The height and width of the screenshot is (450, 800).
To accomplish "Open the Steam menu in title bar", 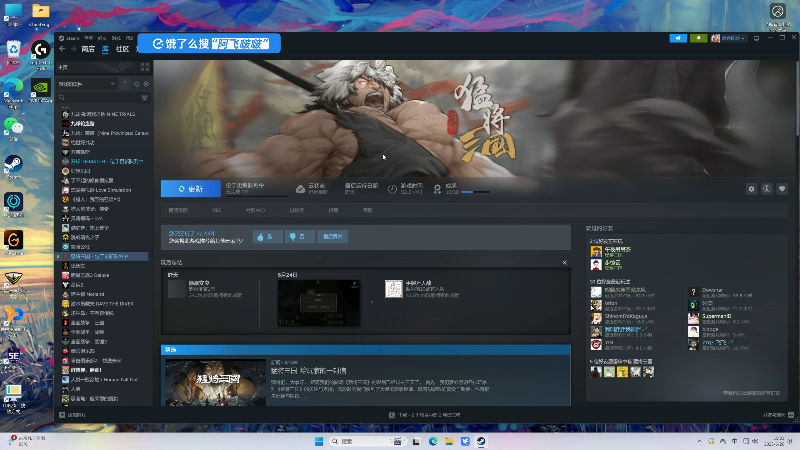I will coord(69,38).
